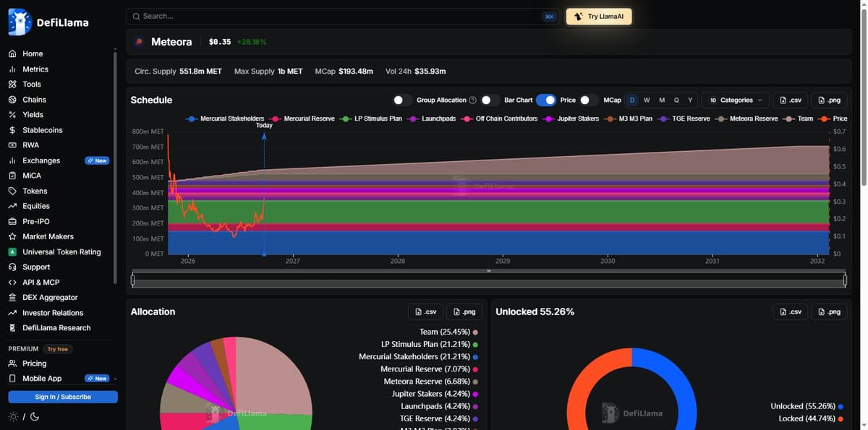Click the Group Allocation help icon
Image resolution: width=868 pixels, height=430 pixels.
[472, 100]
